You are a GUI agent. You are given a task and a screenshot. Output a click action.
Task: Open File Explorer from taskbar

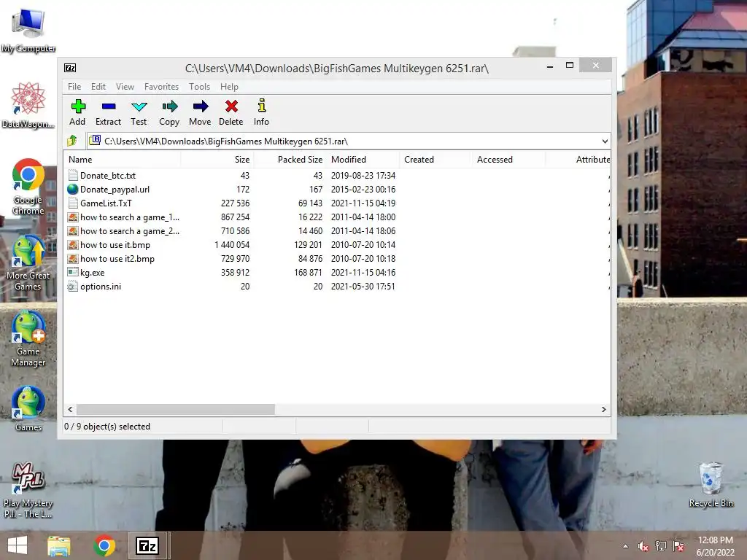click(x=58, y=545)
